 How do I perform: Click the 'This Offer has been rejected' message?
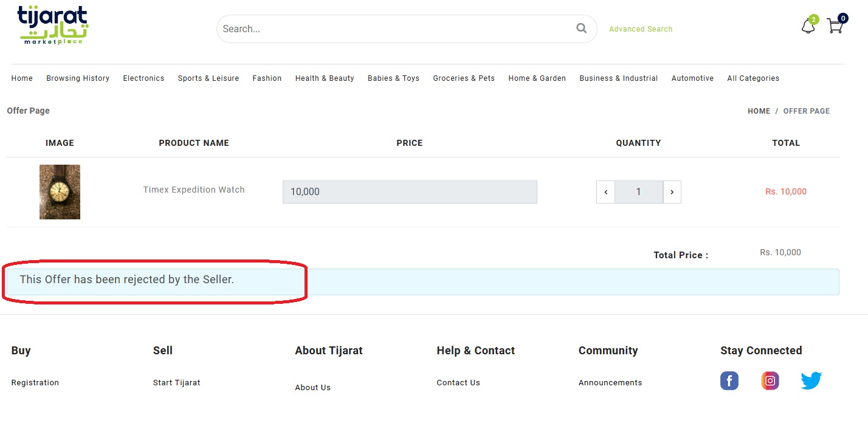[127, 280]
